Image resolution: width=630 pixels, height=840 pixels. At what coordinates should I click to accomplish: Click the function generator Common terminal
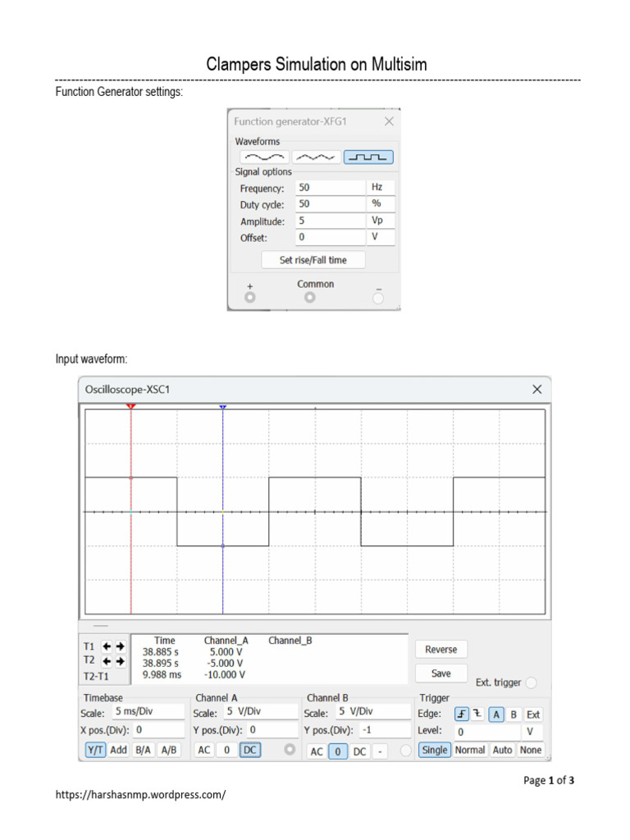click(x=309, y=297)
